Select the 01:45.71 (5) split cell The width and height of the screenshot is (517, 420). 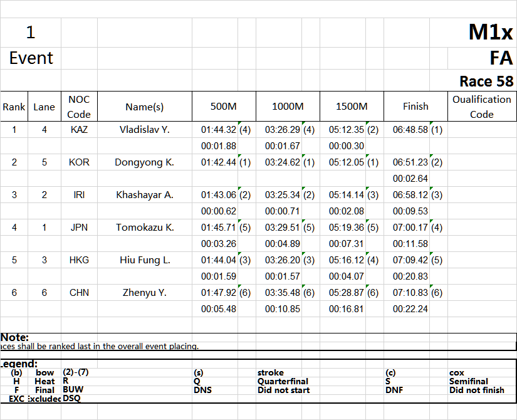click(224, 228)
